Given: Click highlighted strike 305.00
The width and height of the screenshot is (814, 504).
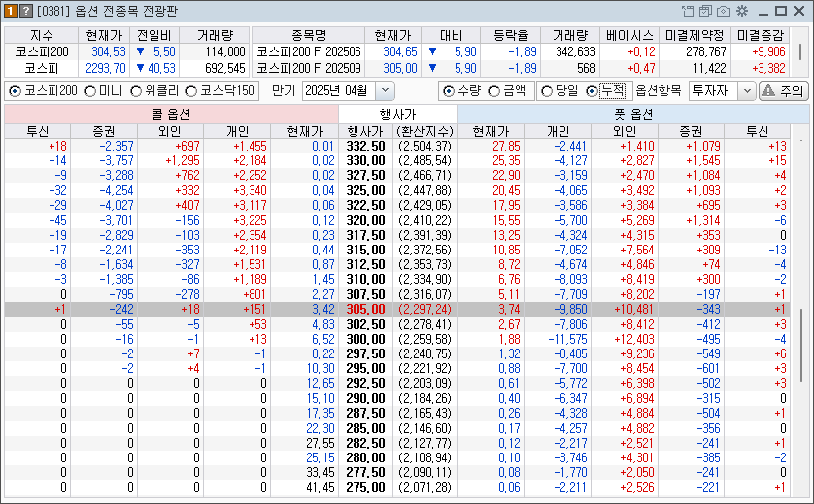Looking at the screenshot, I should 365,309.
